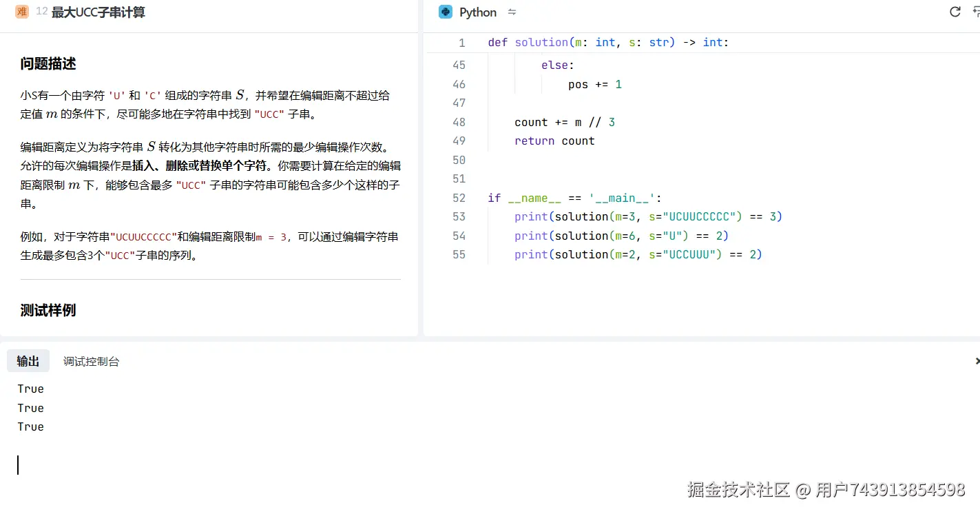Place cursor on the 'count += m // 3' line

click(x=565, y=122)
